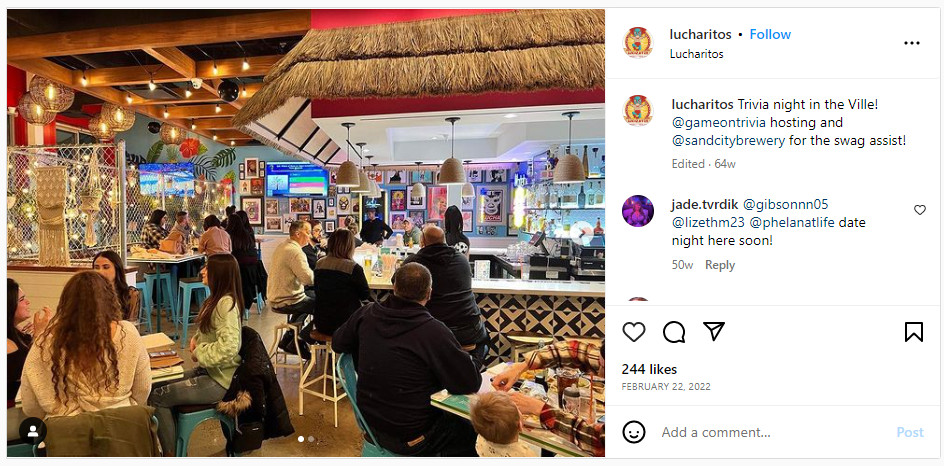Share post via paper plane icon
The width and height of the screenshot is (944, 466).
tap(713, 331)
